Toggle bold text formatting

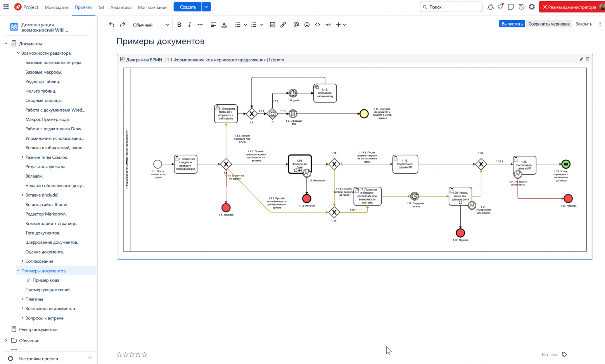tap(179, 24)
